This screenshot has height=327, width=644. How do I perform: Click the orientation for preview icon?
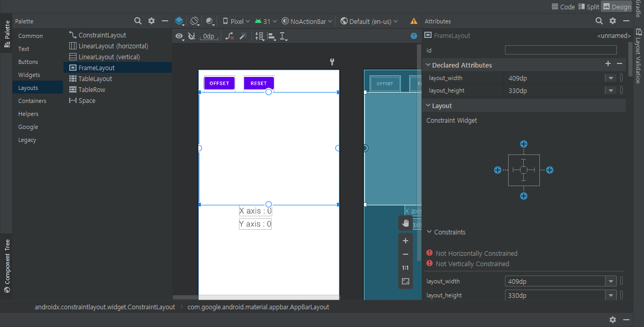coord(195,21)
